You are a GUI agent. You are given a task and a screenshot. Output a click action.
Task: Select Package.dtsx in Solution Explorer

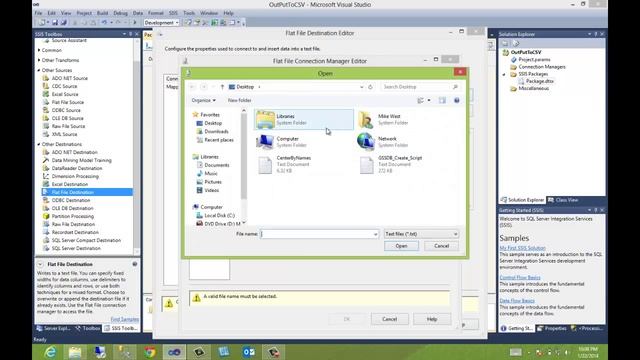(x=540, y=81)
